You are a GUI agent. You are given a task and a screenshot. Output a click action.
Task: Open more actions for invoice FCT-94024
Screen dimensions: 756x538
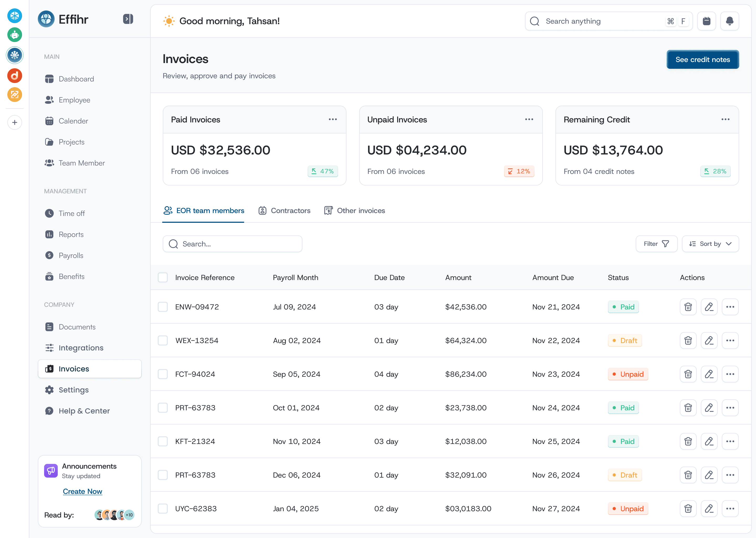coord(730,374)
